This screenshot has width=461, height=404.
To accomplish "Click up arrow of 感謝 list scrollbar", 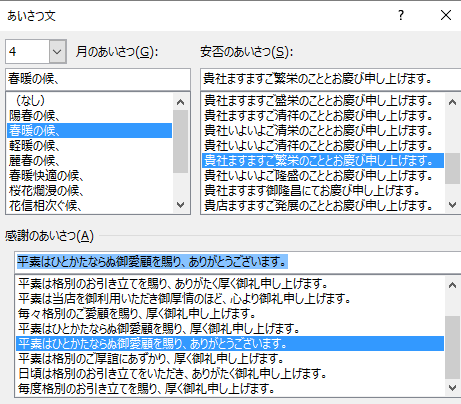I will [x=452, y=285].
